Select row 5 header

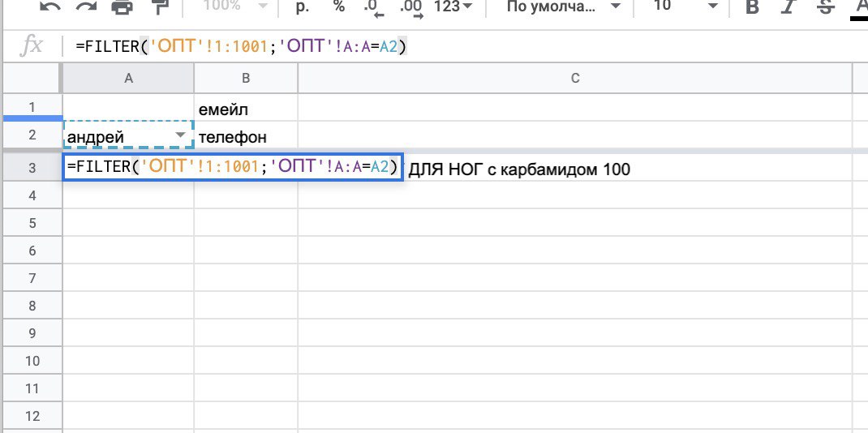tap(32, 223)
